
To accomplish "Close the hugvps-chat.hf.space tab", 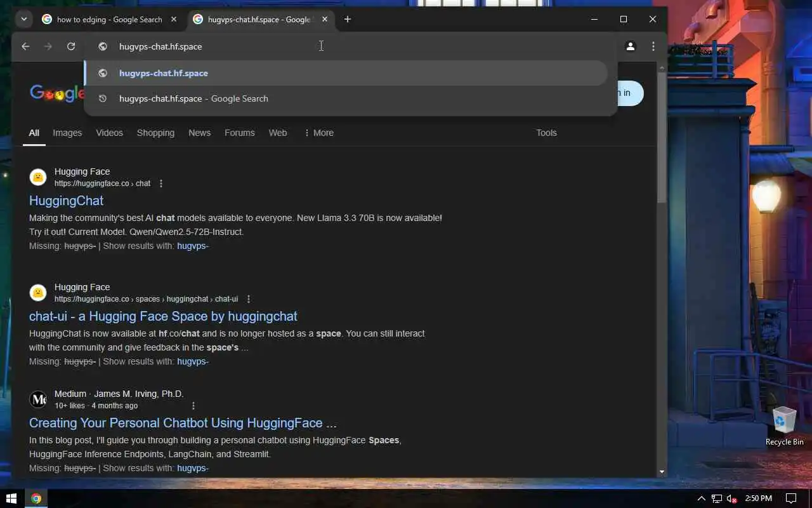I will (x=325, y=19).
